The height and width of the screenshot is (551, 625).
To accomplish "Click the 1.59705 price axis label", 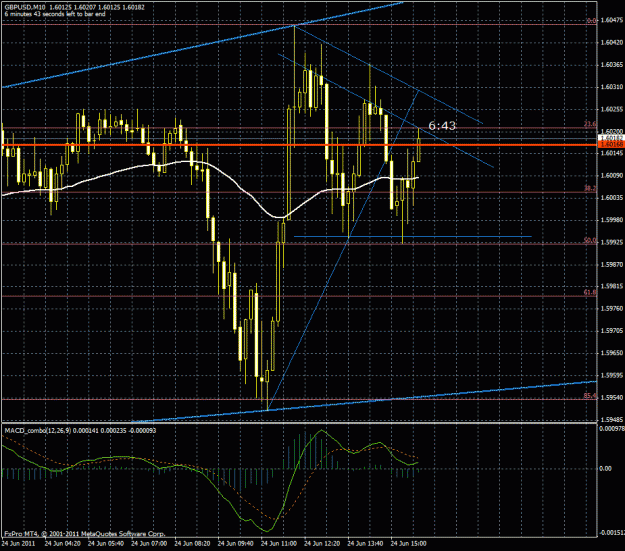I will coord(611,331).
